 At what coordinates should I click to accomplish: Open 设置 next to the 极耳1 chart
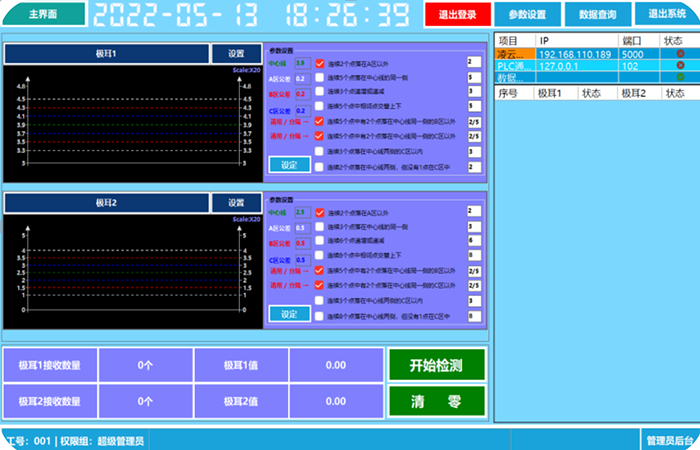236,54
